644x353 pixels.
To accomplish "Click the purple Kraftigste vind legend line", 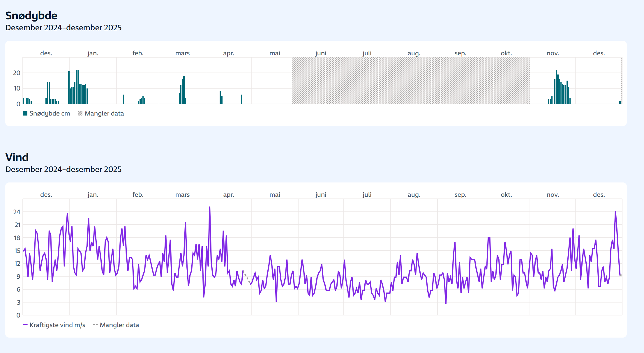I will pyautogui.click(x=25, y=325).
